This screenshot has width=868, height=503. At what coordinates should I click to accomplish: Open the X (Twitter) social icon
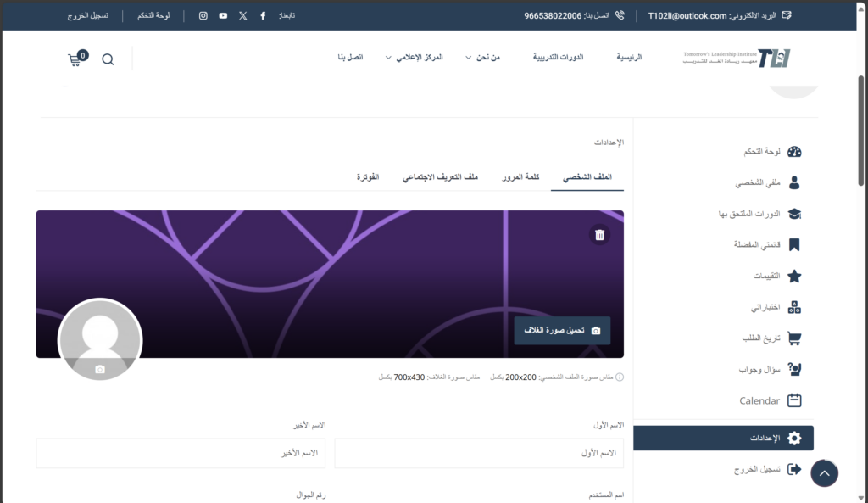pyautogui.click(x=243, y=15)
